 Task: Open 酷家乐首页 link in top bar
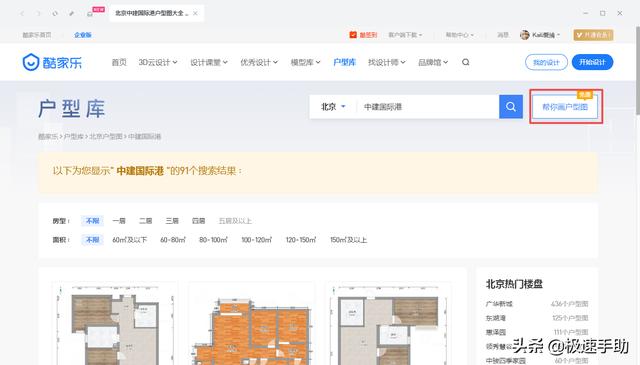tap(37, 35)
